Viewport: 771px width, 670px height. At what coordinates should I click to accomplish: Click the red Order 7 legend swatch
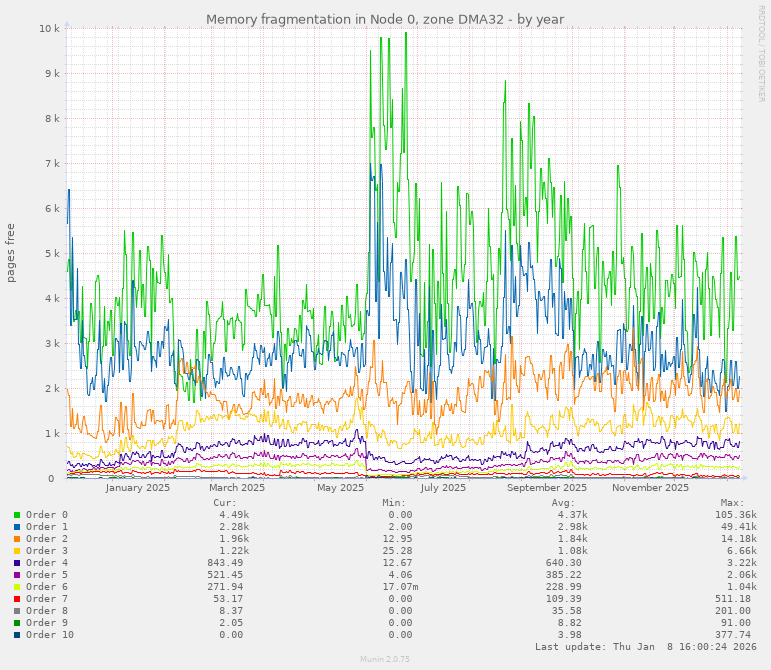tap(17, 599)
